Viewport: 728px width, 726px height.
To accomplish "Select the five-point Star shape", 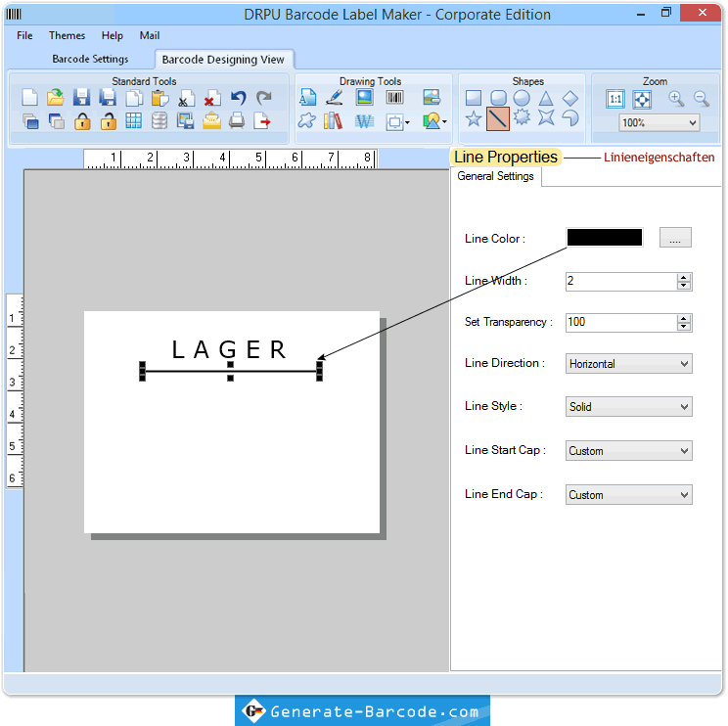I will tap(474, 118).
